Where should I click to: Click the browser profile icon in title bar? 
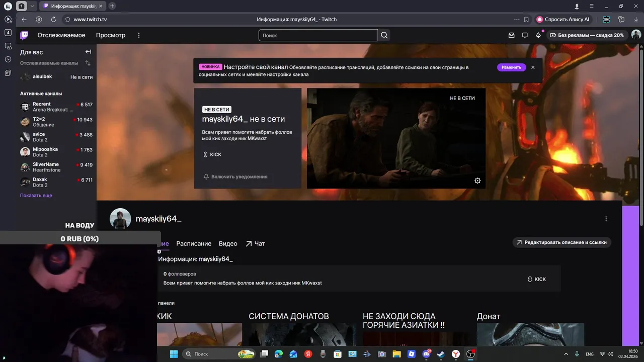(x=577, y=6)
